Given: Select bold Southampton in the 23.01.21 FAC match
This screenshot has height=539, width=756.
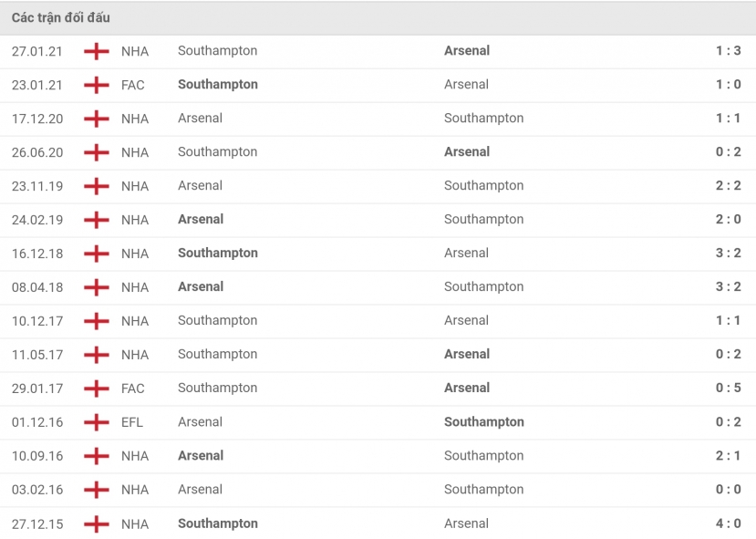Looking at the screenshot, I should click(x=218, y=85).
